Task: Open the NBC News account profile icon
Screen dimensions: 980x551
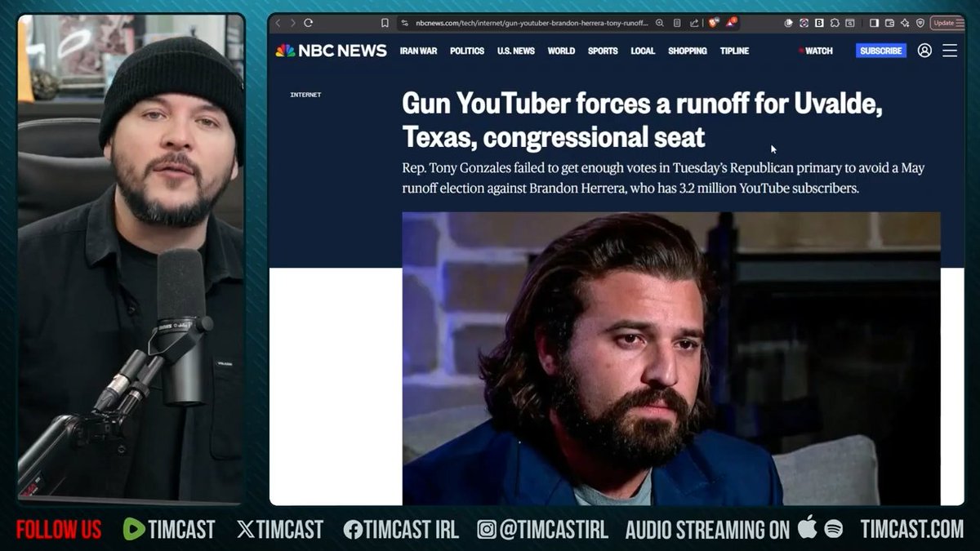Action: (x=924, y=51)
